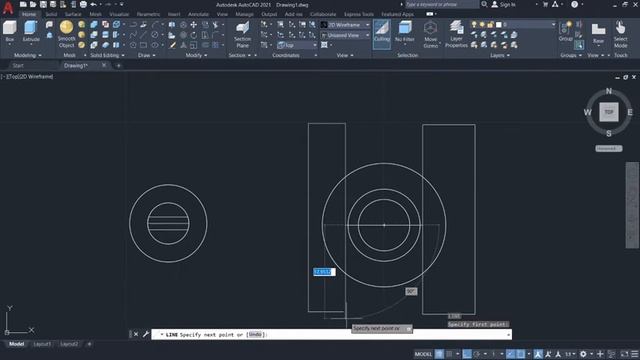Viewport: 640px width, 360px height.
Task: Toggle polar tracking in status bar
Action: 477,354
